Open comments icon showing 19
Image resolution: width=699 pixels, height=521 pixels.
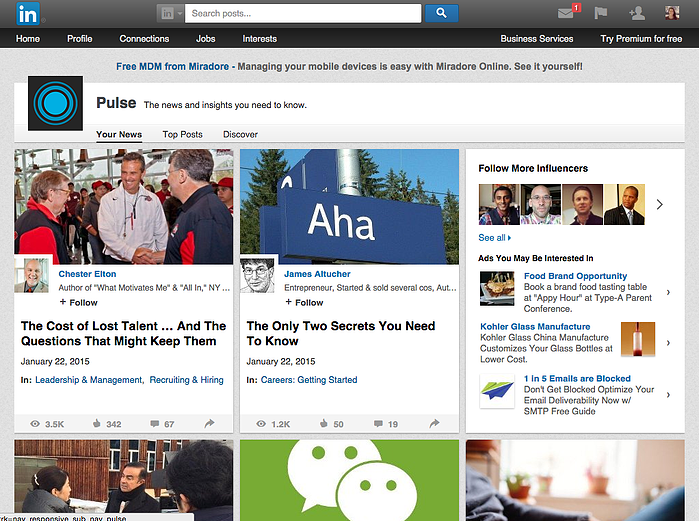tap(378, 424)
